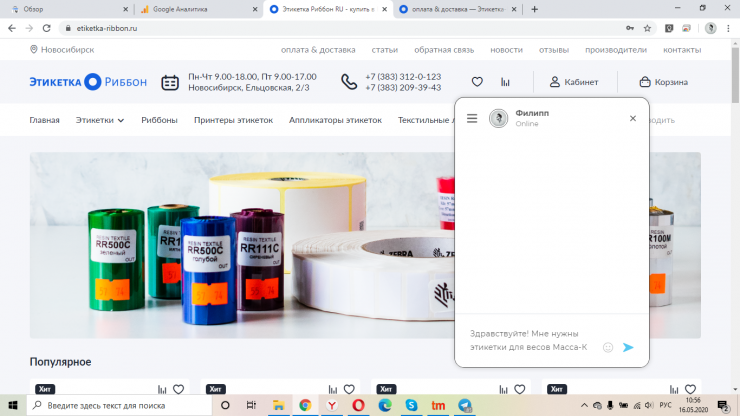Screen dimensions: 740x416
Task: Send the chat message with arrow
Action: point(628,348)
